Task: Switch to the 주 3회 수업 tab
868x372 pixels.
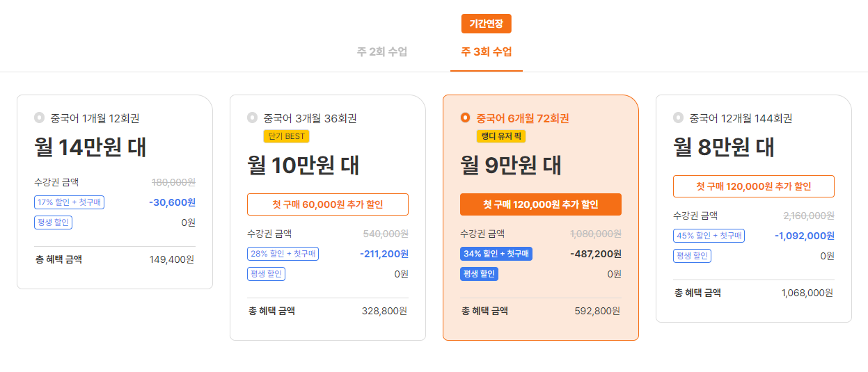Action: (487, 52)
